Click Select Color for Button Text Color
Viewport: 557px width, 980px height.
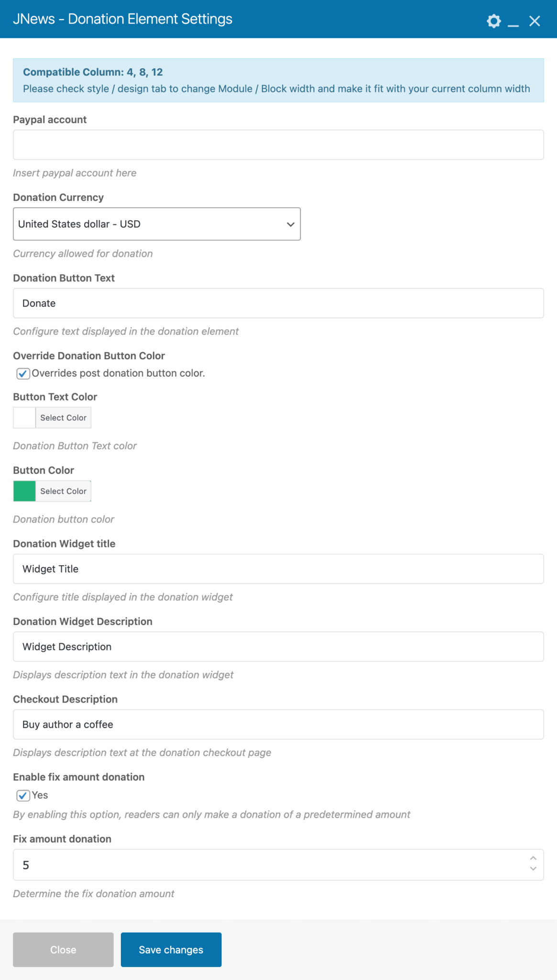63,417
